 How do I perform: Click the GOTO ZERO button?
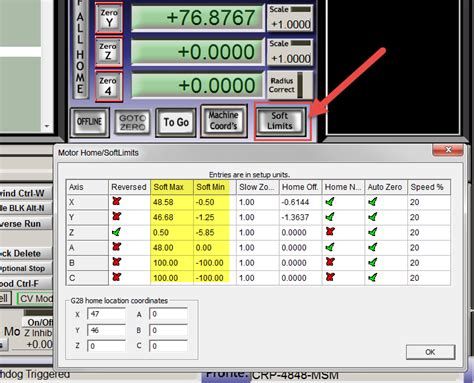pos(133,122)
